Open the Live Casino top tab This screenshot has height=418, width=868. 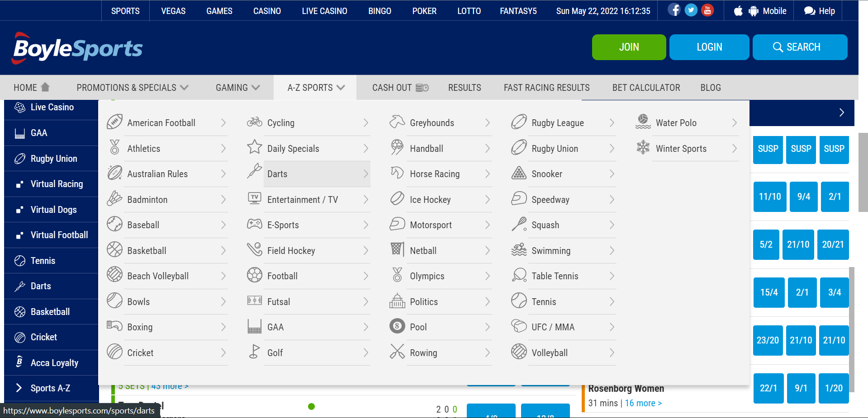pos(324,11)
